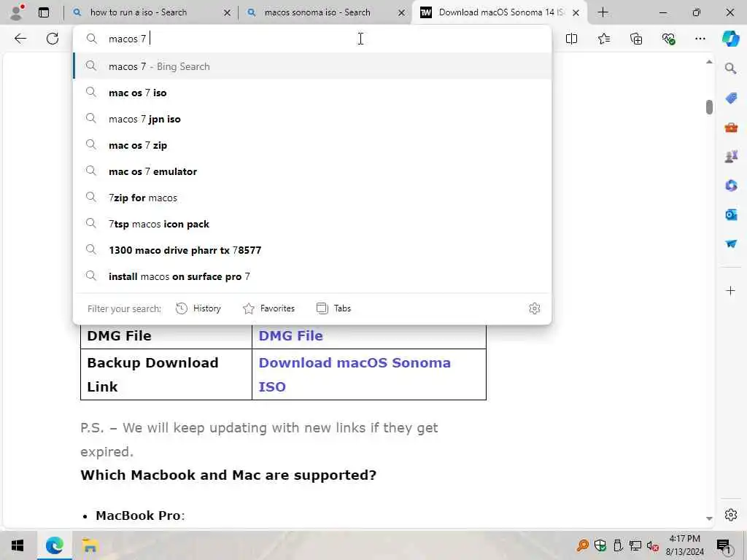Open the tab actions menu icon

(x=43, y=12)
